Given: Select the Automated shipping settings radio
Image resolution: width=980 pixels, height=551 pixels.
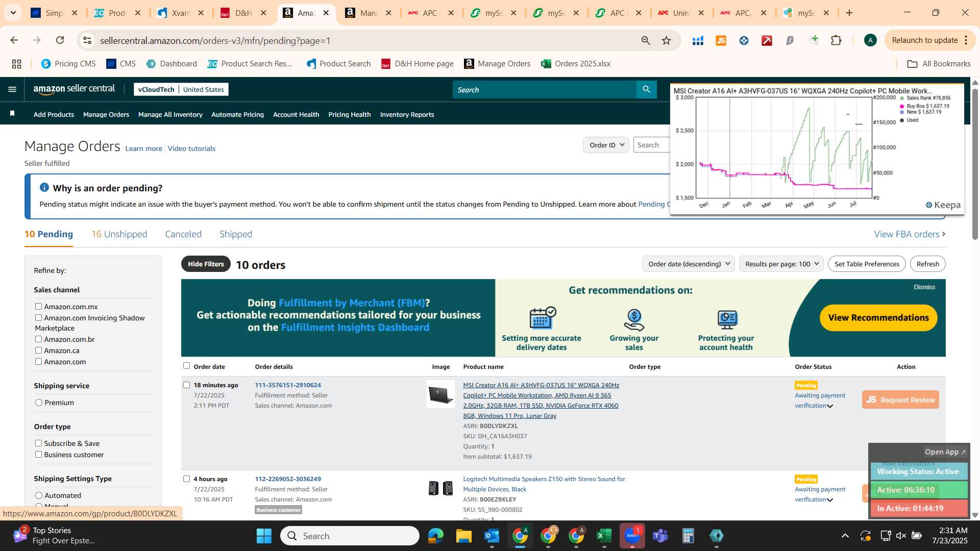Looking at the screenshot, I should point(39,495).
